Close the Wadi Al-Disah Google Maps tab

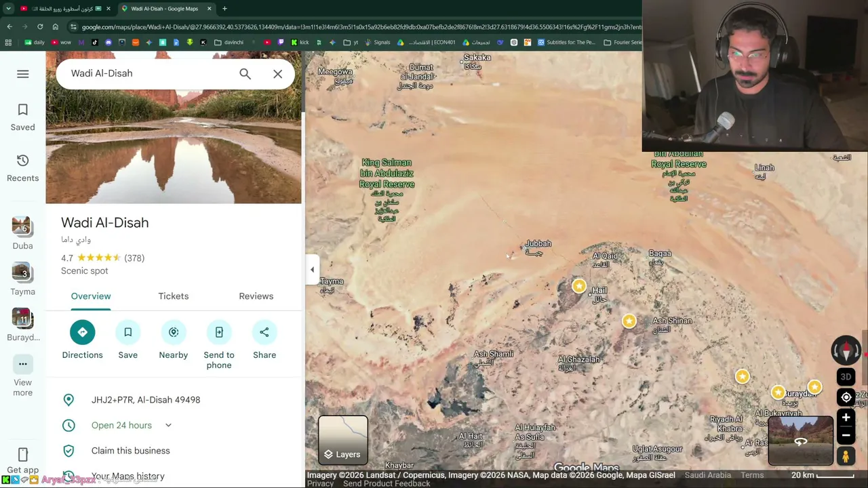click(210, 9)
